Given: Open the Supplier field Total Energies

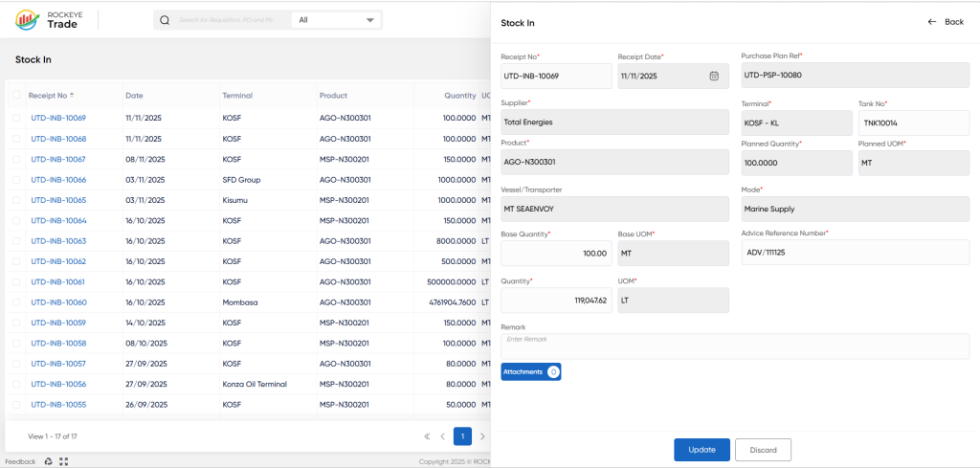Looking at the screenshot, I should 614,123.
